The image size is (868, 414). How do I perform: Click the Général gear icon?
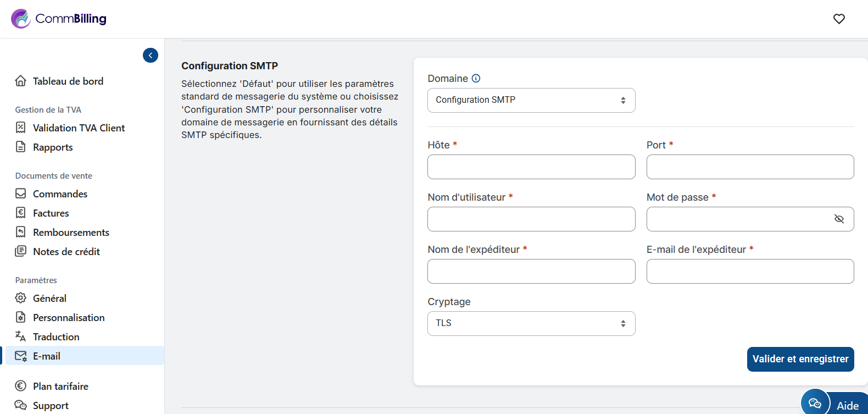21,298
